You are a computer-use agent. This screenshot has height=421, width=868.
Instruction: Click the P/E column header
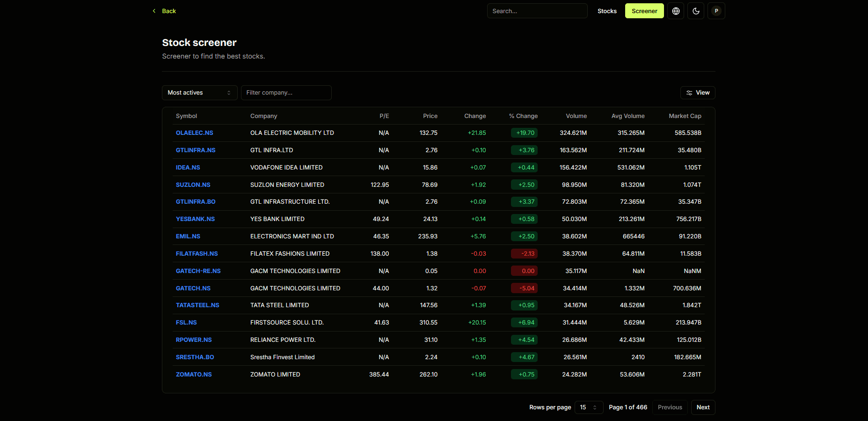point(384,116)
